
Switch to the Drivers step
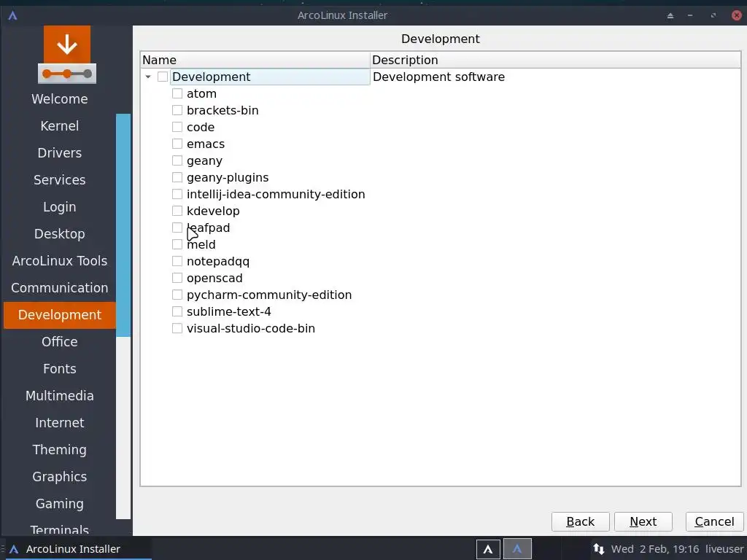[60, 153]
